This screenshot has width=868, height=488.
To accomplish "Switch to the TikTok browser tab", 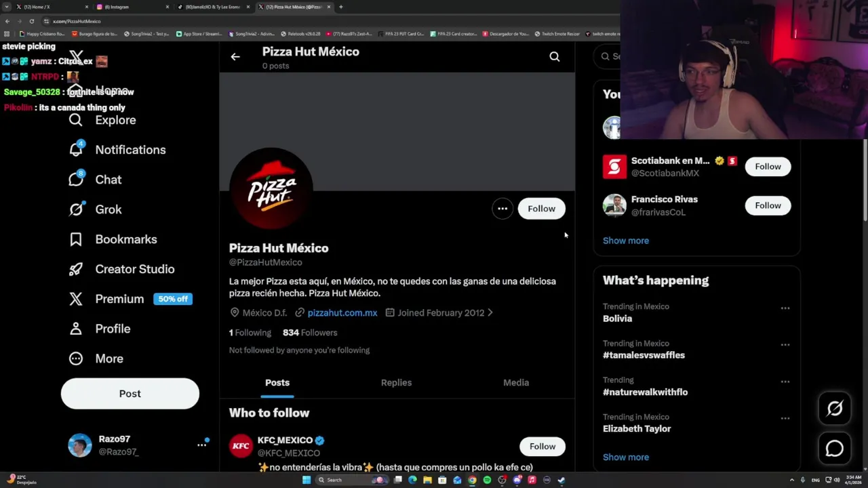I will (x=212, y=7).
